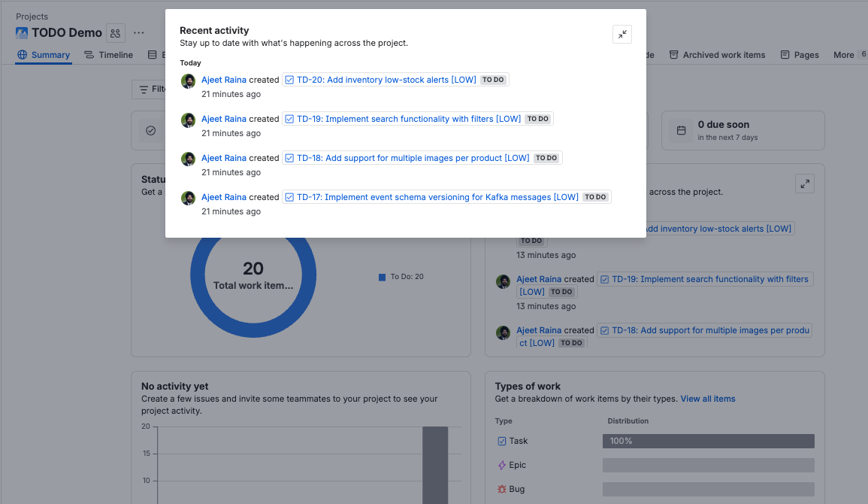The image size is (868, 504).
Task: Click the Bug type icon
Action: (x=502, y=489)
